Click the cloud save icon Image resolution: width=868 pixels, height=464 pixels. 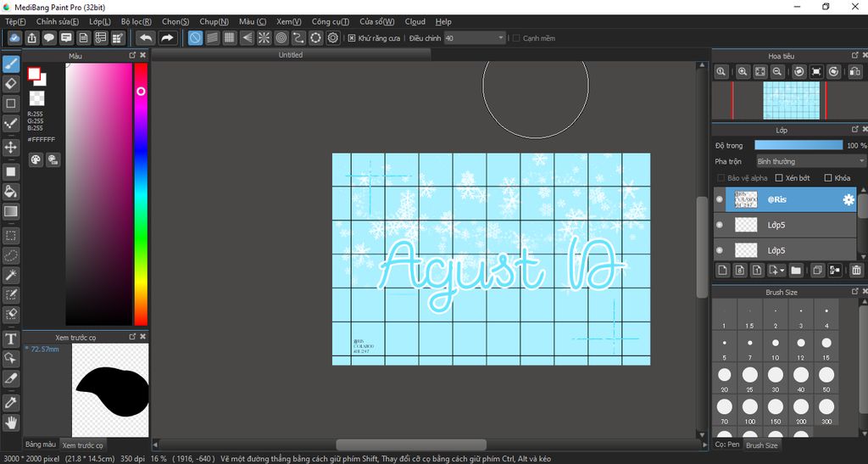pyautogui.click(x=14, y=37)
